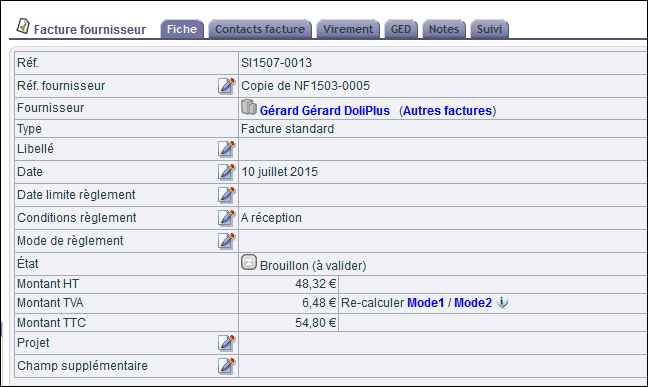Viewport: 648px width, 387px height.
Task: Click the supplier company building icon
Action: coord(249,108)
